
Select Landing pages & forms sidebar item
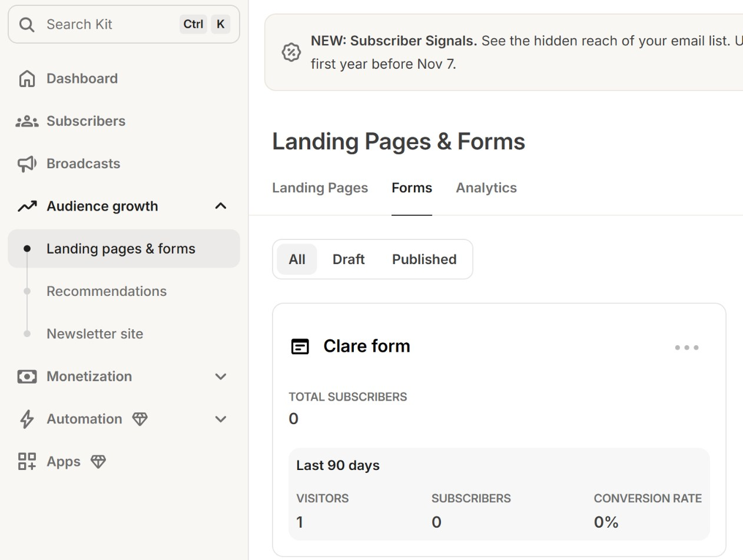124,249
